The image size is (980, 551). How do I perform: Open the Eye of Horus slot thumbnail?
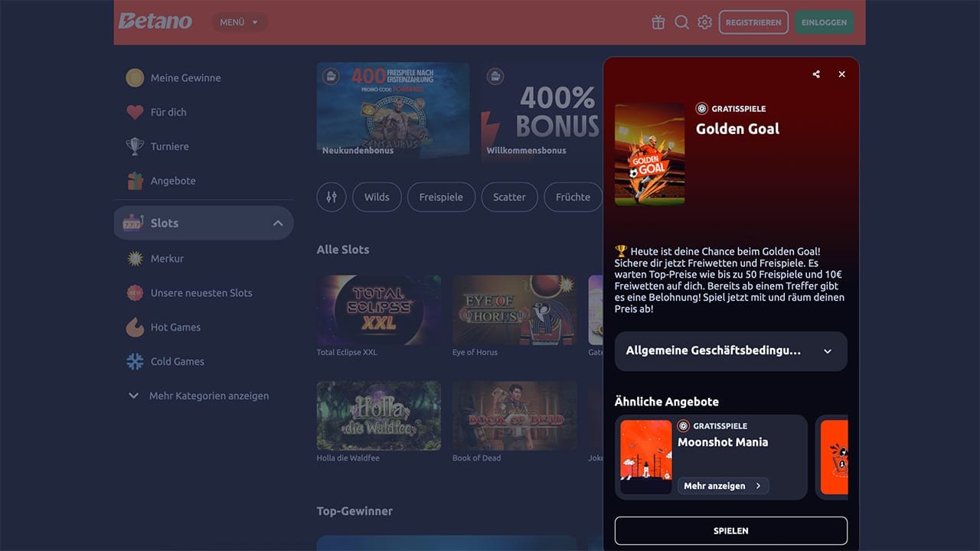point(514,310)
